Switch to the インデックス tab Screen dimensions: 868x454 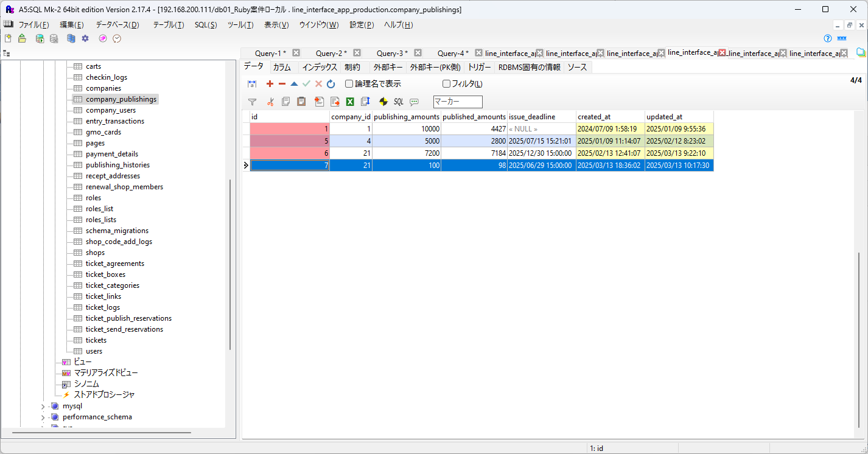tap(320, 68)
